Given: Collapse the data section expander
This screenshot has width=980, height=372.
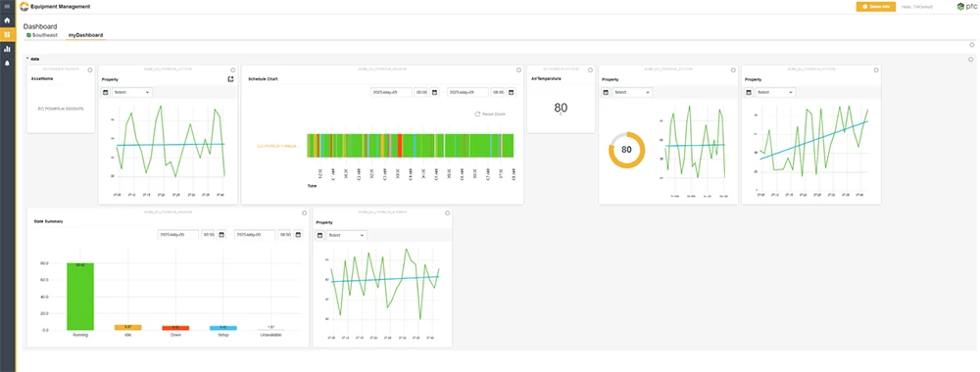Looking at the screenshot, I should (x=27, y=59).
